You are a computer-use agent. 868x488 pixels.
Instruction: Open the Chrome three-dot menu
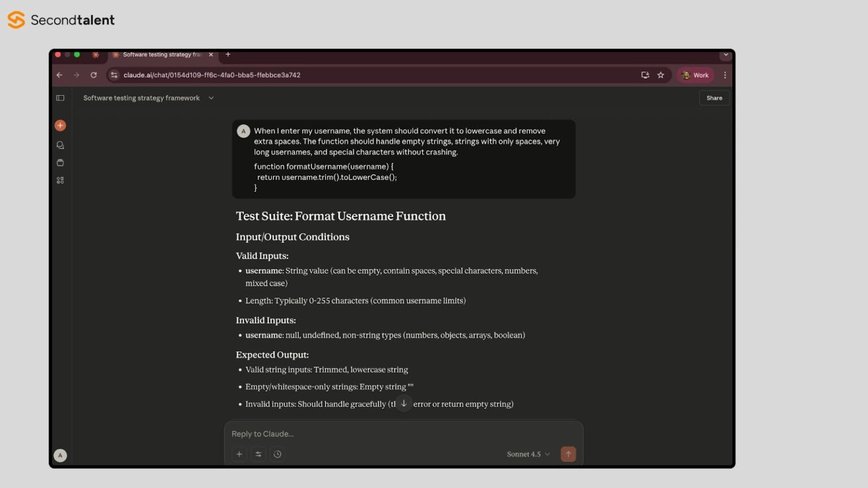(x=725, y=75)
